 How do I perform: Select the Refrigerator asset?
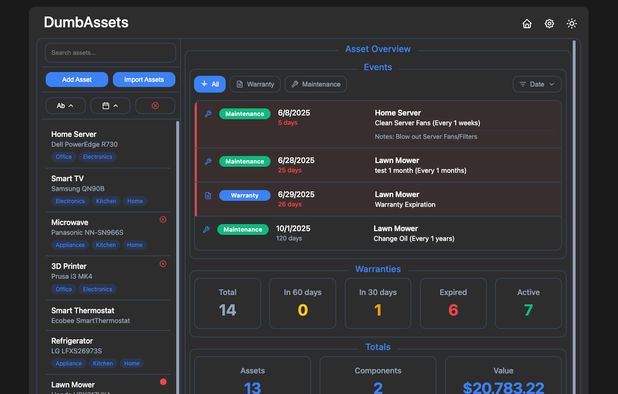108,352
